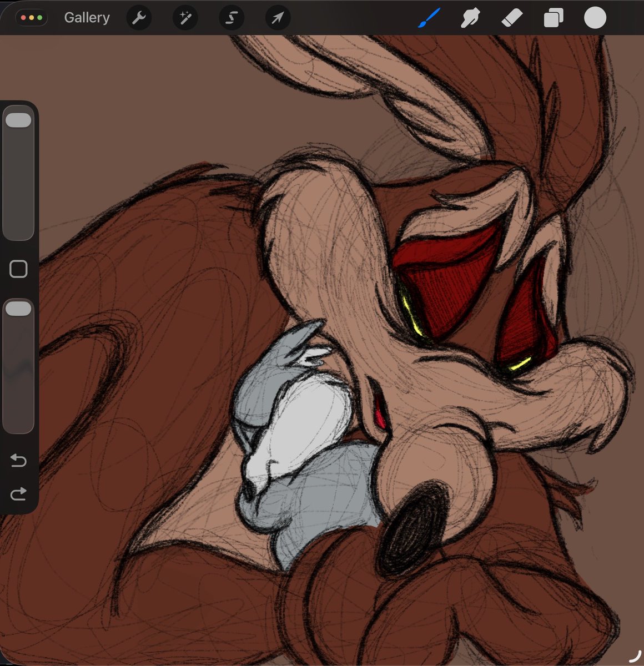This screenshot has height=666, width=644.
Task: Select the Eraser tool
Action: pyautogui.click(x=511, y=18)
